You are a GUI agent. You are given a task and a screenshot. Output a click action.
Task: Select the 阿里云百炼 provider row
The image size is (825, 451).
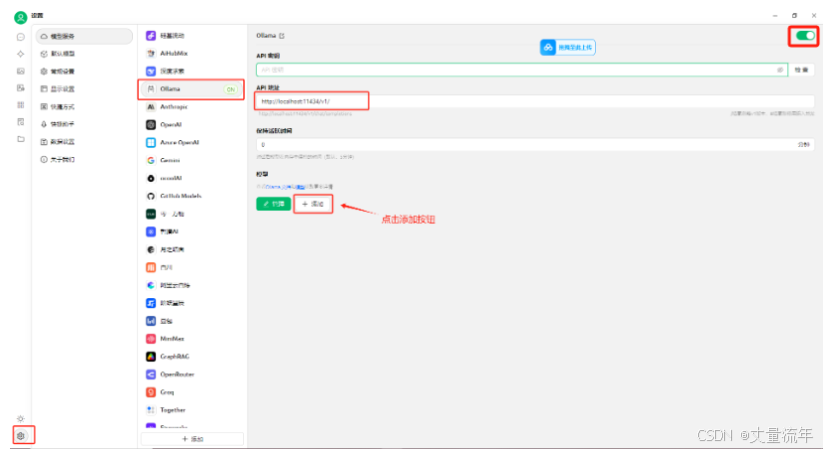[x=192, y=285]
